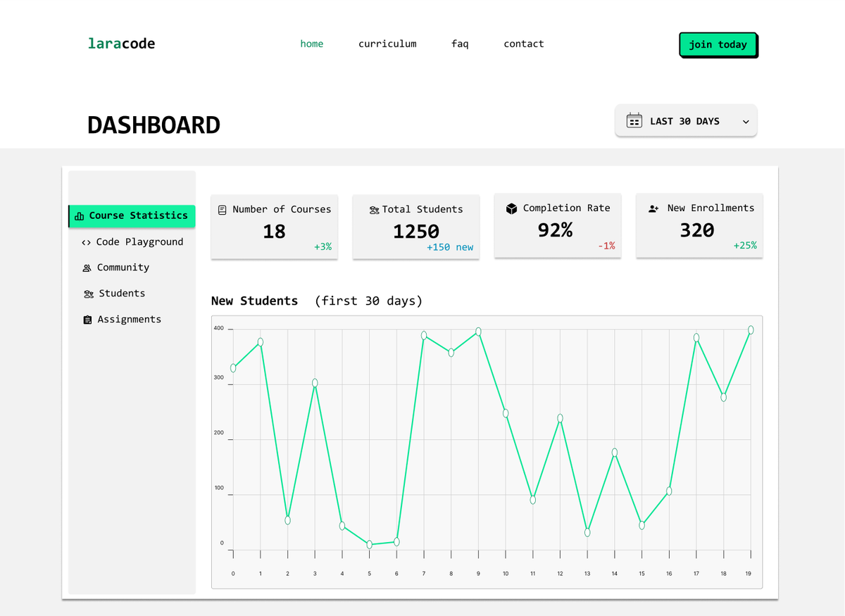Click the chart data point at day 9

click(478, 332)
